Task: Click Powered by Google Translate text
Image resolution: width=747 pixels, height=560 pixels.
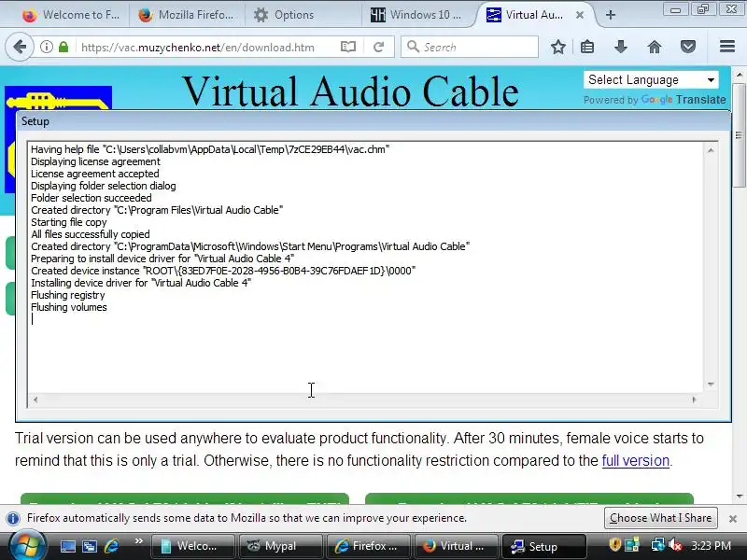Action: 655,100
